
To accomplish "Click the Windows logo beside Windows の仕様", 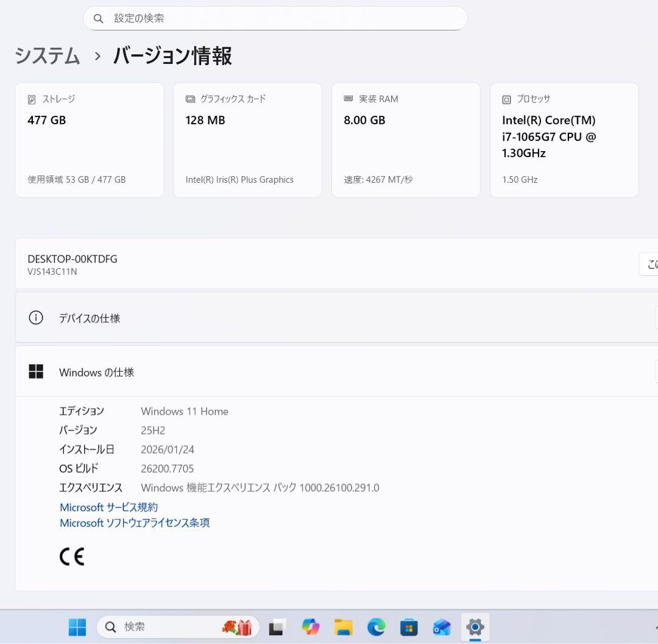I will coord(36,372).
